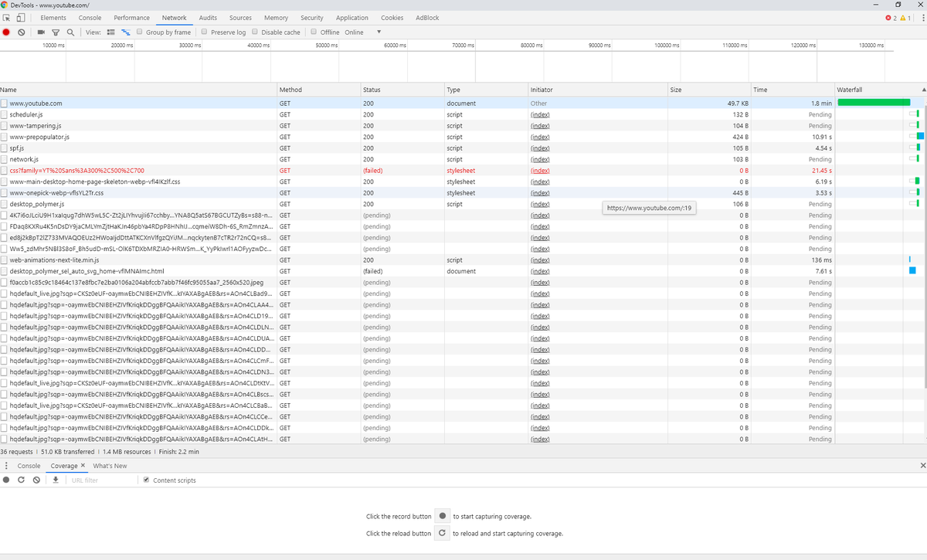
Task: Switch to the Sources tab
Action: [x=240, y=18]
